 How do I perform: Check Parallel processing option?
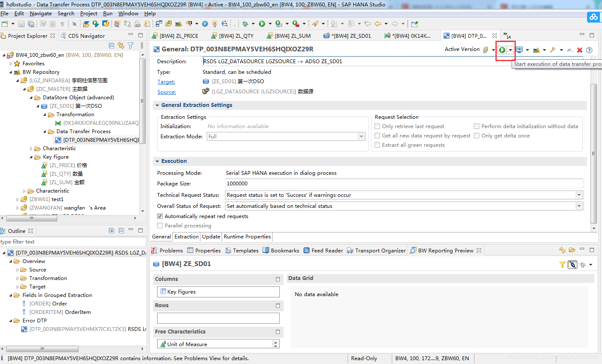pos(160,226)
